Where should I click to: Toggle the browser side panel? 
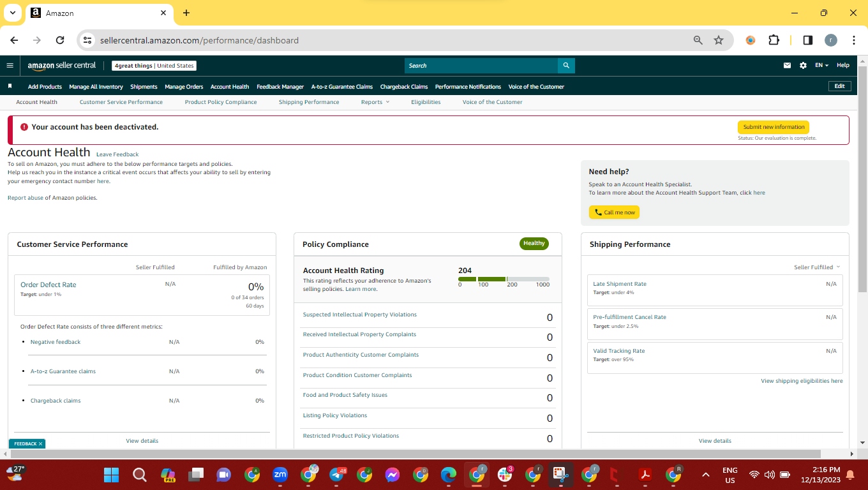point(807,40)
